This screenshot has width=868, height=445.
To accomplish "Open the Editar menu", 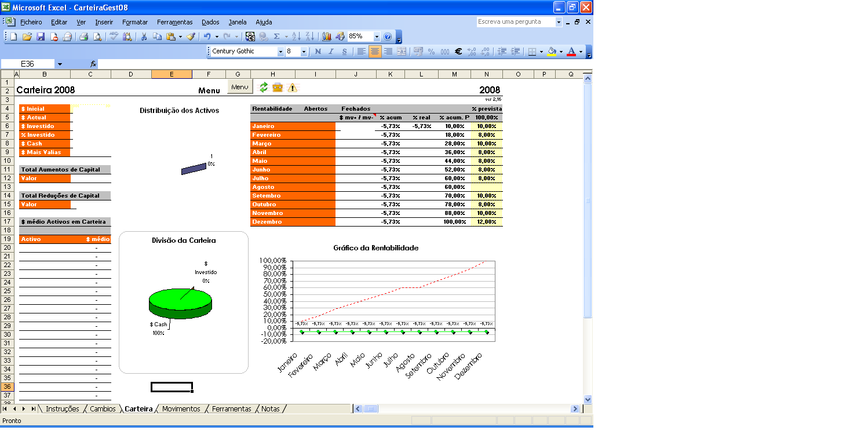I will (x=59, y=22).
